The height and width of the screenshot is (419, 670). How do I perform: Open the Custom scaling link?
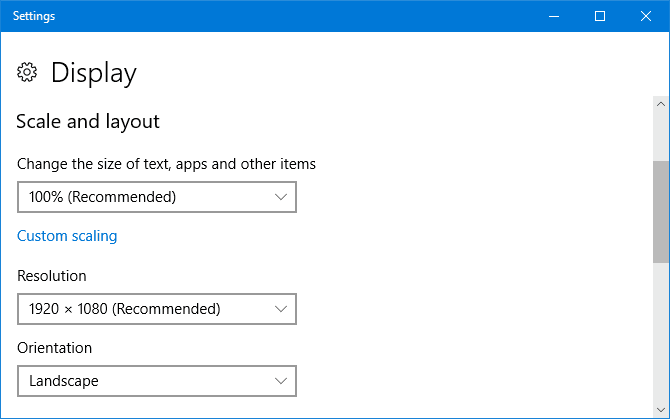pyautogui.click(x=67, y=236)
